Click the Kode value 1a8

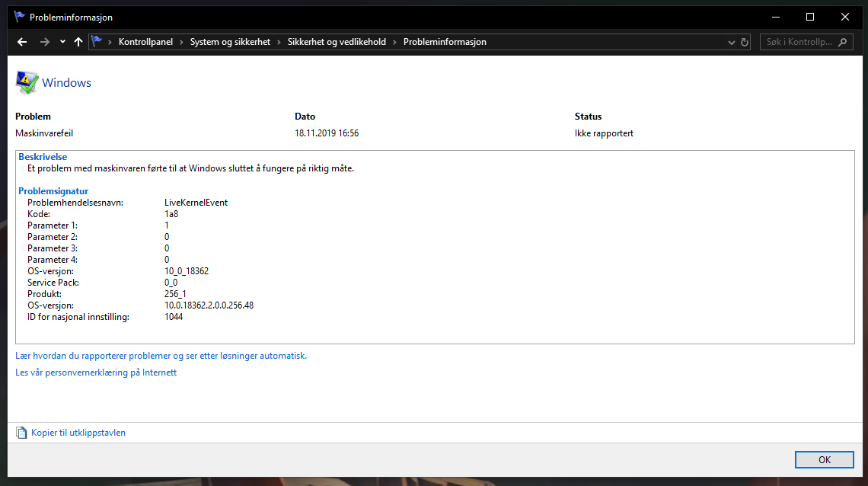pos(171,214)
